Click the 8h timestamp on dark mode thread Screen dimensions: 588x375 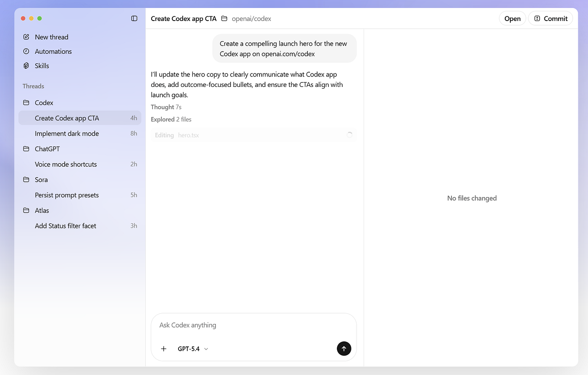pyautogui.click(x=134, y=134)
